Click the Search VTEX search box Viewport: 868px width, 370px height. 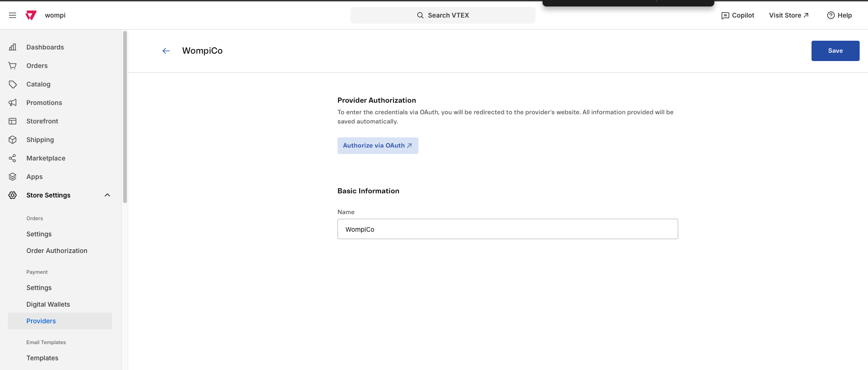[x=443, y=15]
